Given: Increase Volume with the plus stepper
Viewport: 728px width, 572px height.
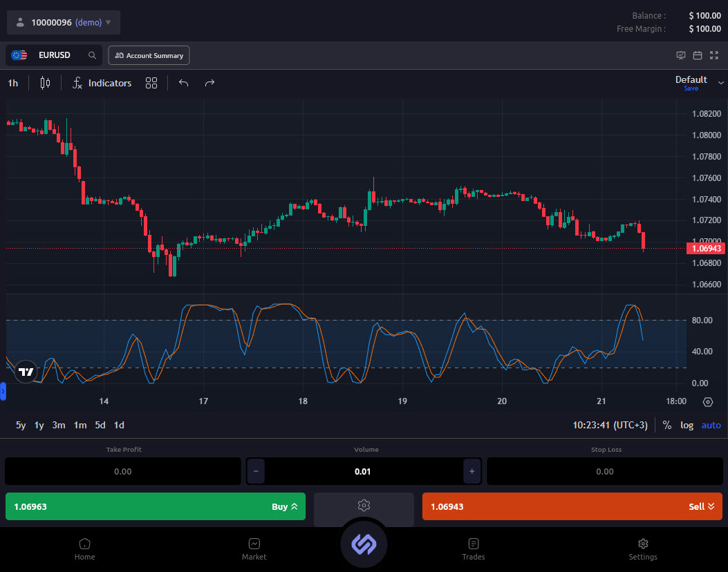Looking at the screenshot, I should 471,471.
